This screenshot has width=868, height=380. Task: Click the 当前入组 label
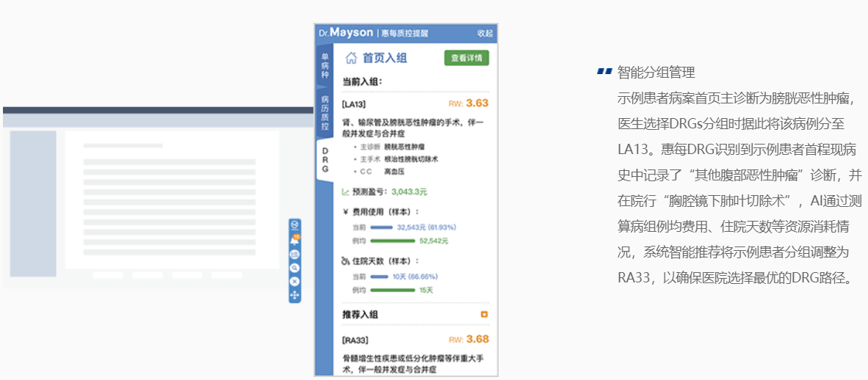[362, 82]
